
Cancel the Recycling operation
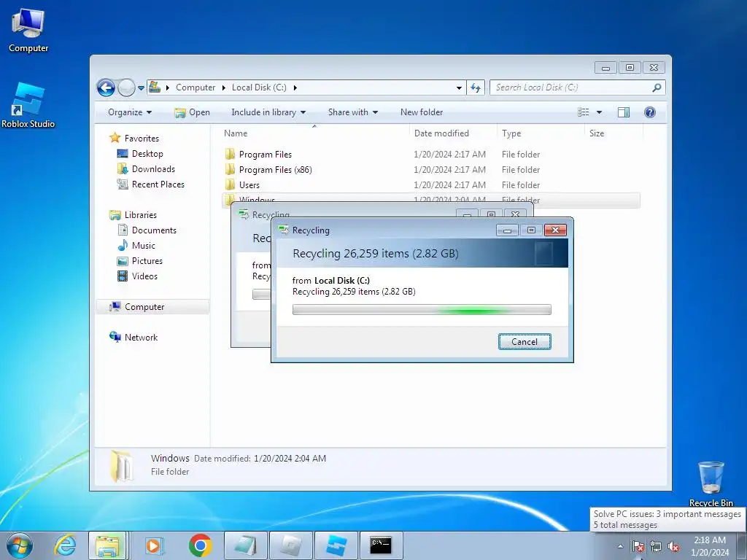tap(525, 342)
